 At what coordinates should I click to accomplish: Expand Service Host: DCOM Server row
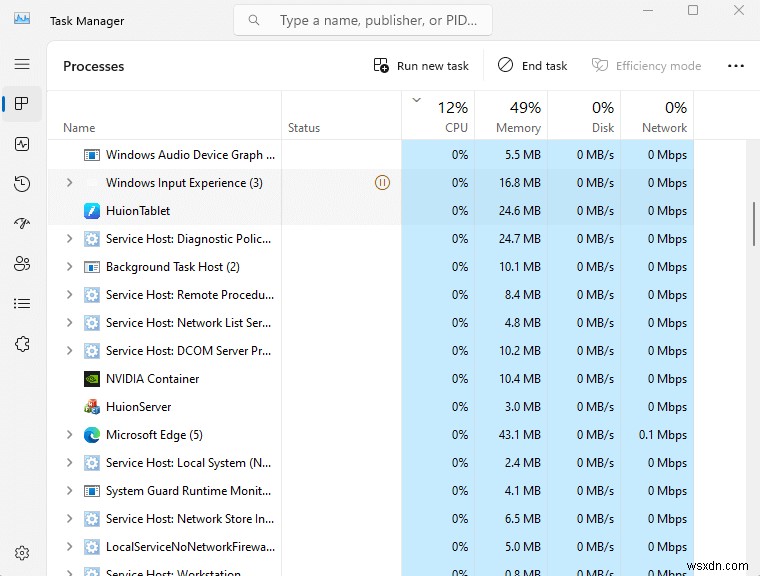tap(69, 351)
